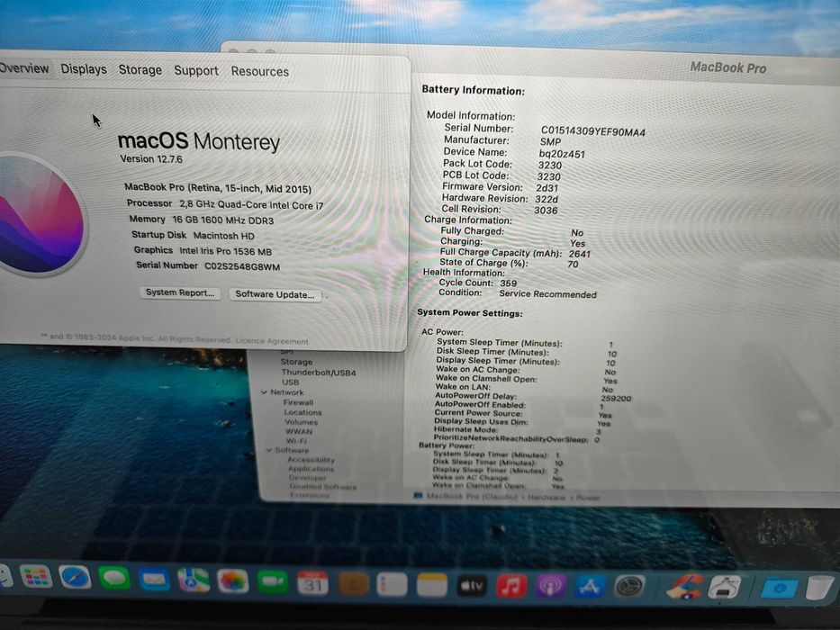Click the computer icon in the path bar

(x=419, y=496)
